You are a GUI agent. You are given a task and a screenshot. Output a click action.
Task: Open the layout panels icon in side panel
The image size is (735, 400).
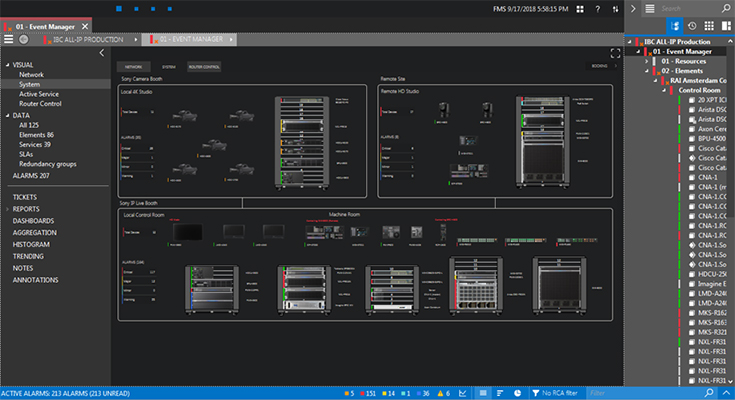point(725,25)
